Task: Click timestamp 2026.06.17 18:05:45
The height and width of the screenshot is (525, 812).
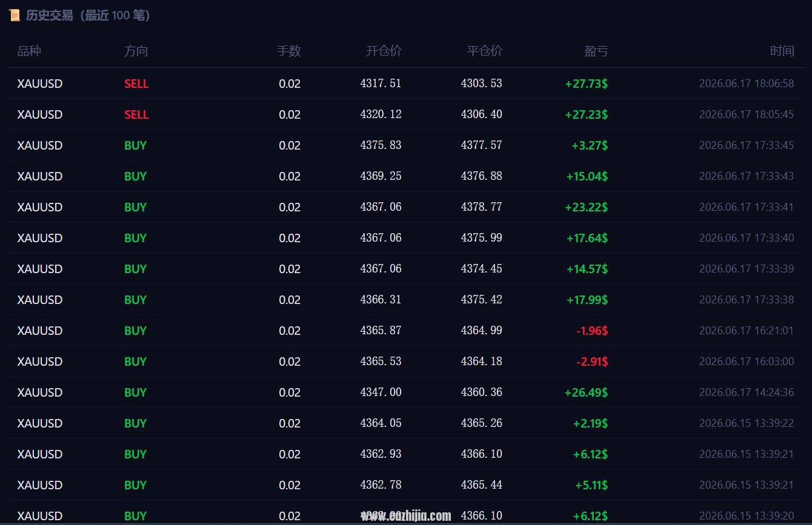Action: coord(747,114)
